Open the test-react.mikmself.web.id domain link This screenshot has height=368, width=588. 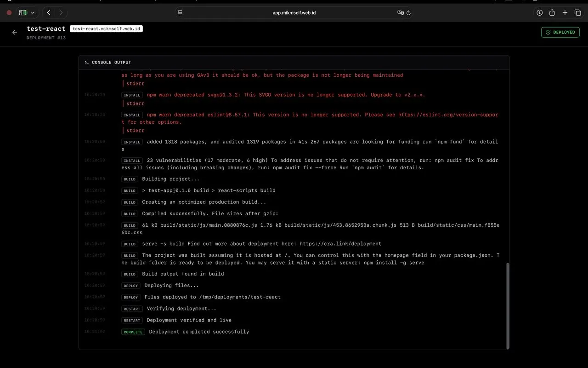[106, 29]
